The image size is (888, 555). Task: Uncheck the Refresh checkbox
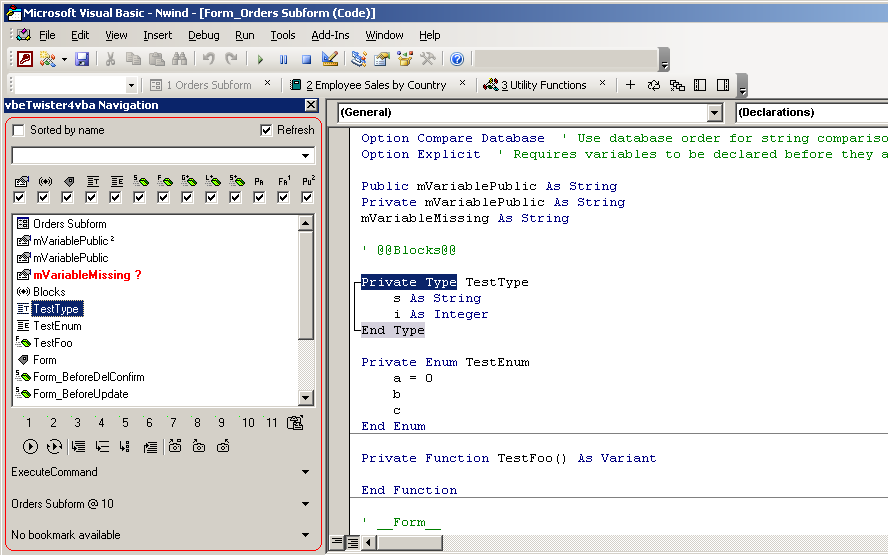tap(266, 130)
